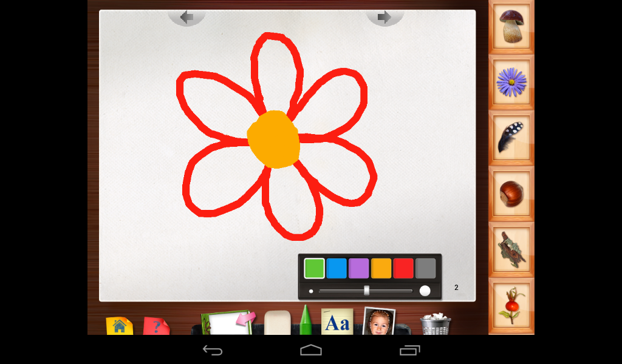Open the Aa text tool

(x=337, y=322)
